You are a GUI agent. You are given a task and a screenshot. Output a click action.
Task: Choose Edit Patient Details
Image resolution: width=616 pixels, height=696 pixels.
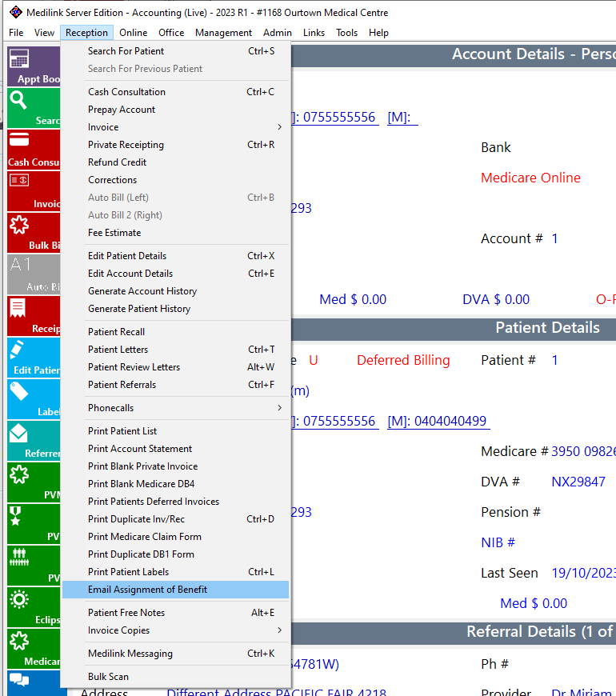[x=176, y=256]
